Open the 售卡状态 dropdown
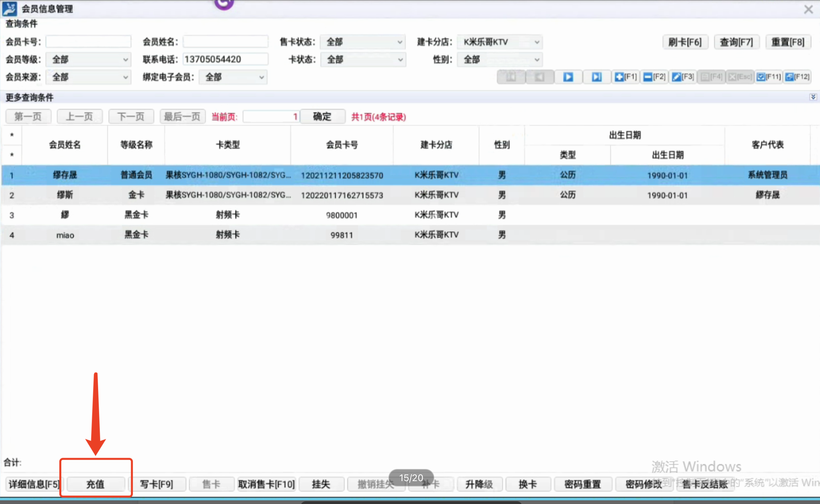 (363, 42)
